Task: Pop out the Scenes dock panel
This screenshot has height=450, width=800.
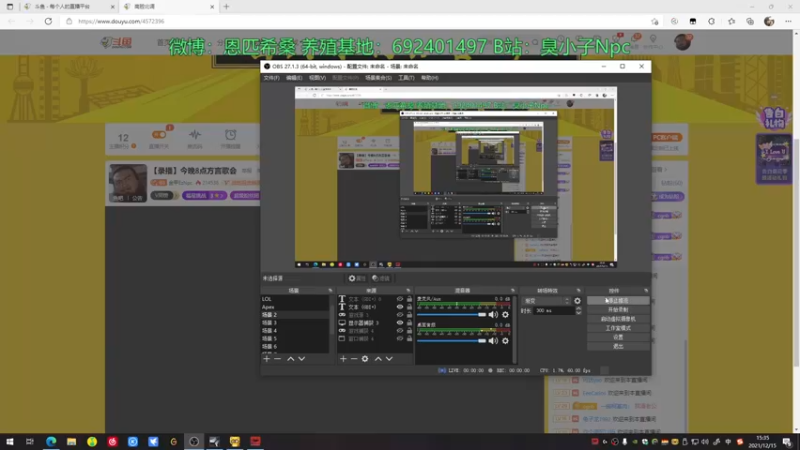Action: [x=330, y=290]
